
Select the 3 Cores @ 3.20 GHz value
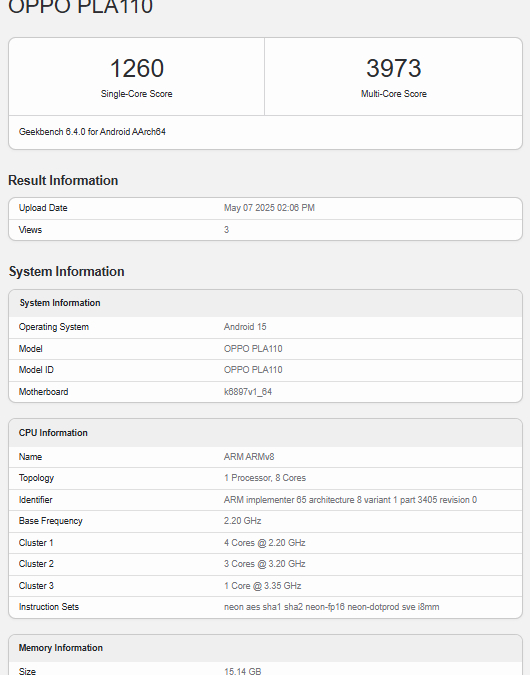click(265, 564)
